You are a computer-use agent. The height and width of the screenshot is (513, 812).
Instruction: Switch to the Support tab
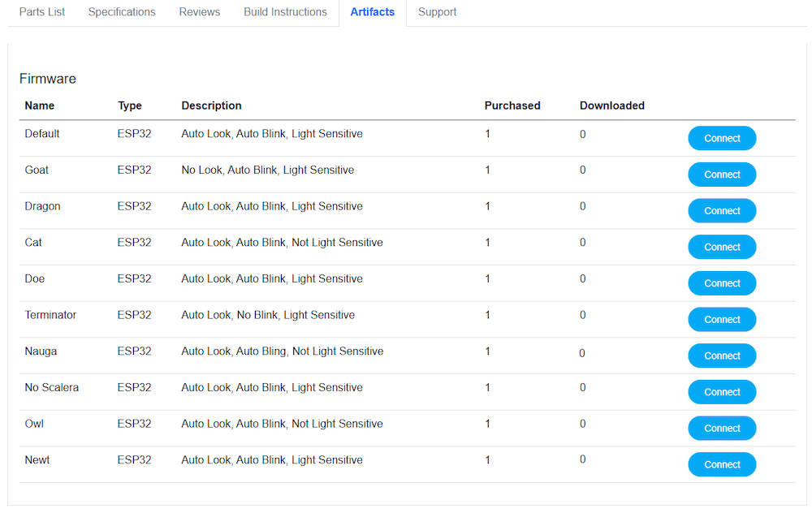point(437,12)
